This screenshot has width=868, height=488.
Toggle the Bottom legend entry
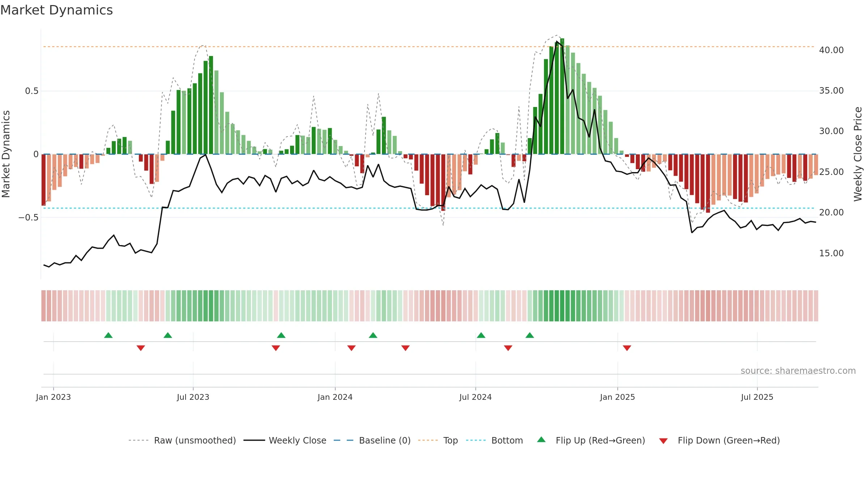pyautogui.click(x=494, y=440)
